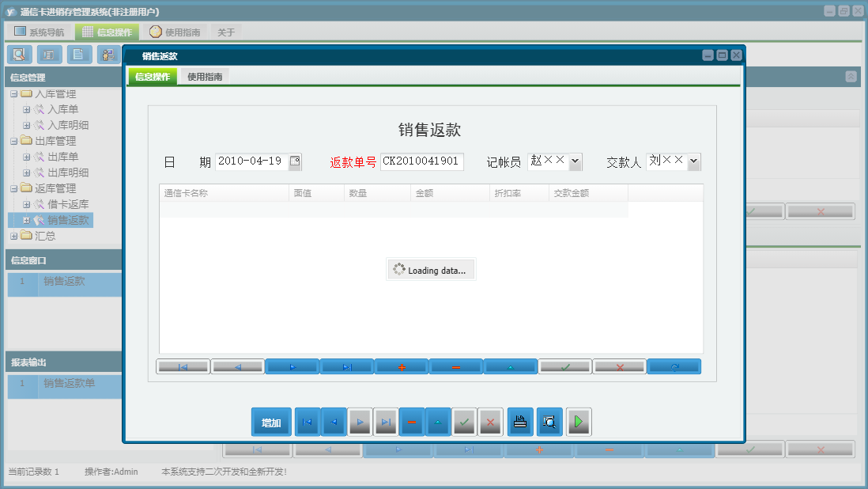This screenshot has height=489, width=868.
Task: Confirm changes with the green check icon
Action: tap(464, 422)
